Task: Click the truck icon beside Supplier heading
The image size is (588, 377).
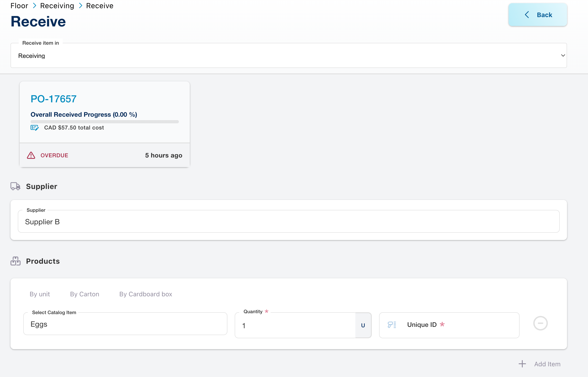Action: [16, 186]
